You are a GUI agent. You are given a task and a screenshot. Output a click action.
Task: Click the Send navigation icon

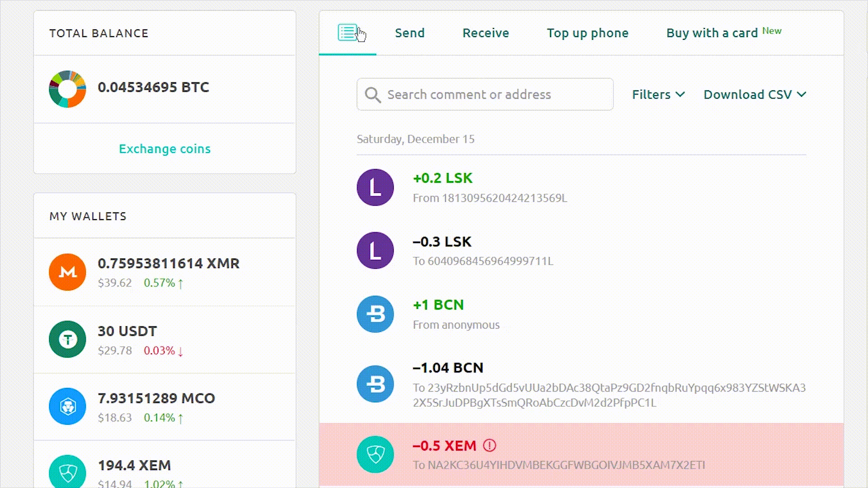tap(410, 33)
